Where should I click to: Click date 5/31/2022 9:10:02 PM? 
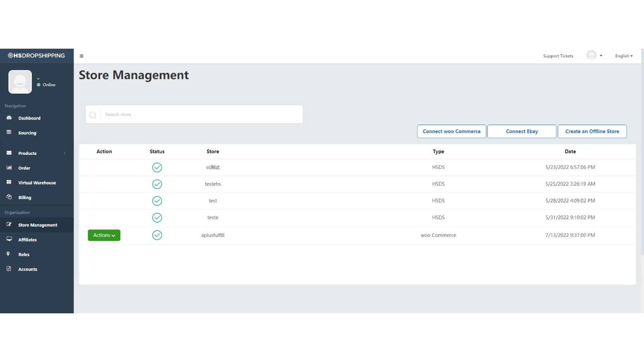click(570, 218)
